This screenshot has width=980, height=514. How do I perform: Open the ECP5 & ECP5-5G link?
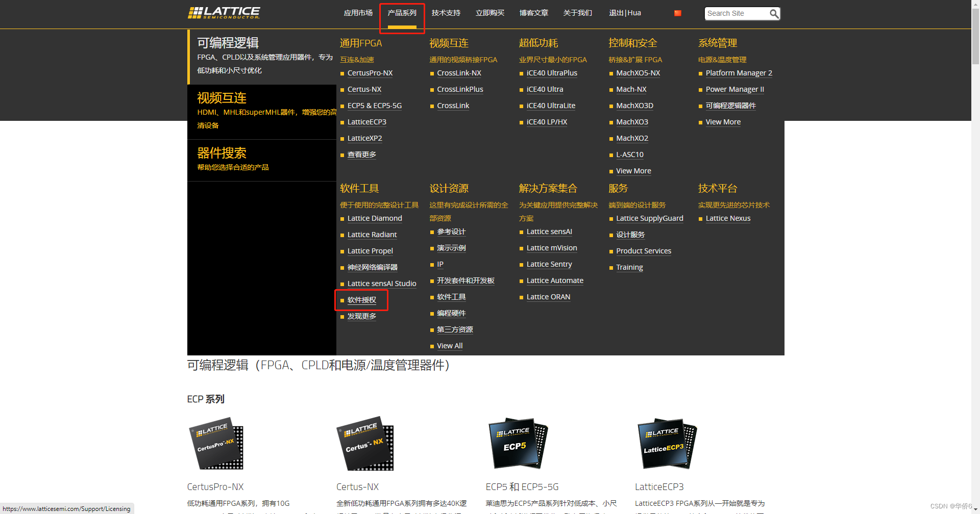click(x=375, y=106)
